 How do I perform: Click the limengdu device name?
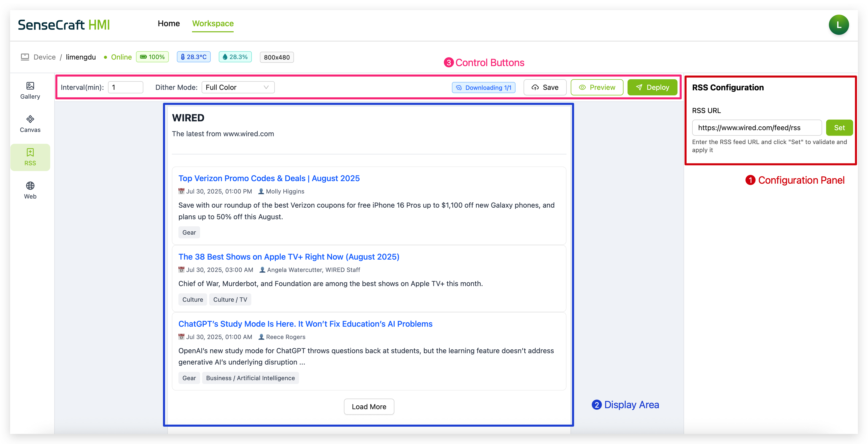81,57
